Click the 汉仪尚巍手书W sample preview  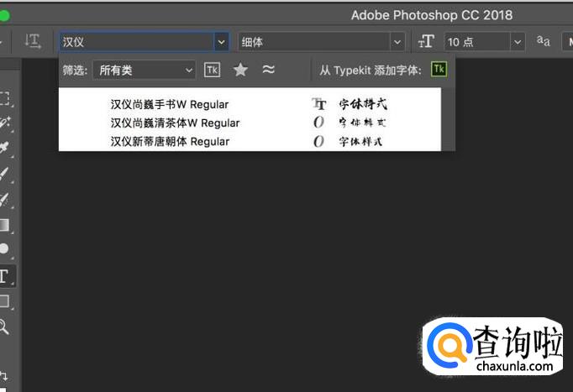pyautogui.click(x=363, y=104)
